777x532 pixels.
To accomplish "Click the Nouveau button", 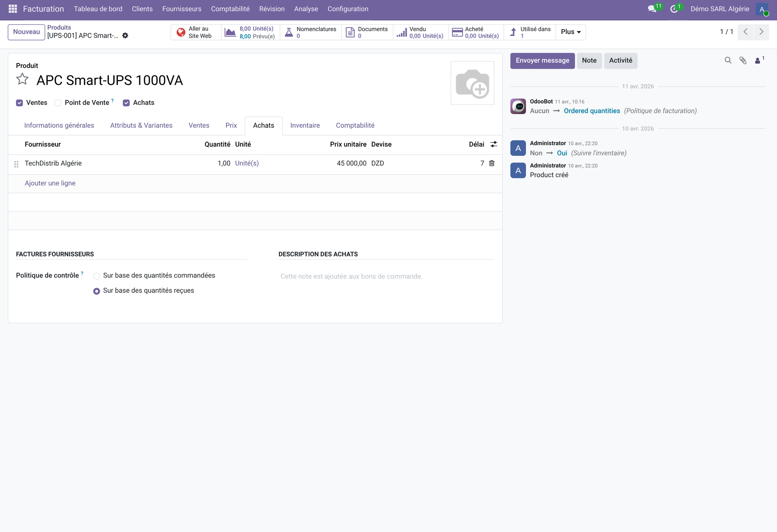I will tap(26, 32).
